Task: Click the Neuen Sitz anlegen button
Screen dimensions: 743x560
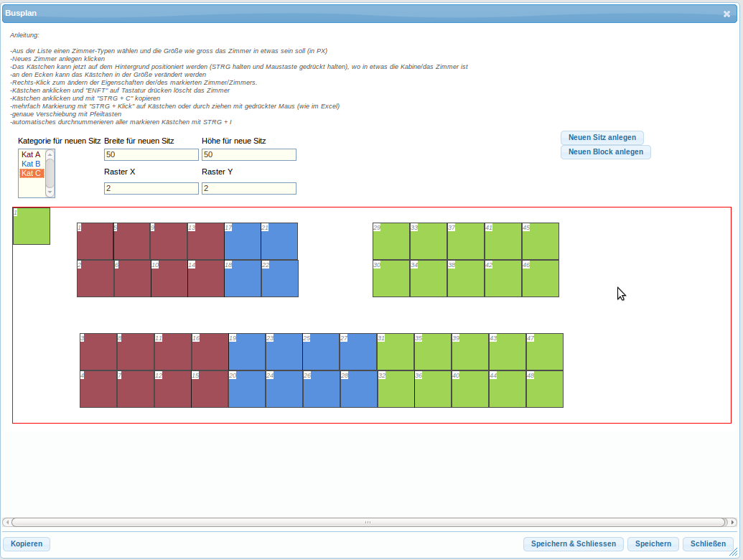Action: click(x=602, y=137)
